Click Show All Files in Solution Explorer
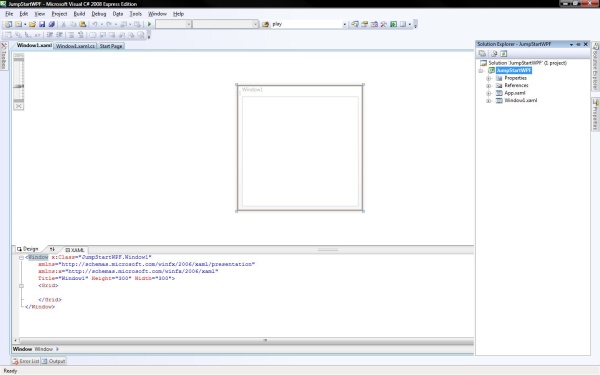600x375 pixels. pyautogui.click(x=494, y=54)
